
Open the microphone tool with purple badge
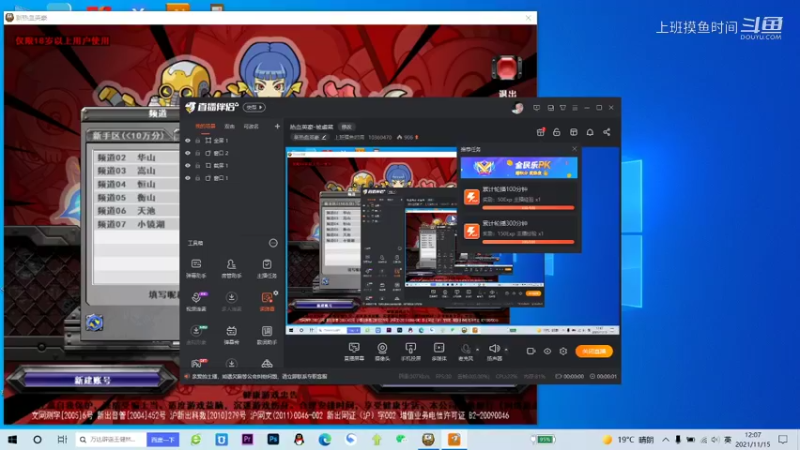pyautogui.click(x=196, y=301)
